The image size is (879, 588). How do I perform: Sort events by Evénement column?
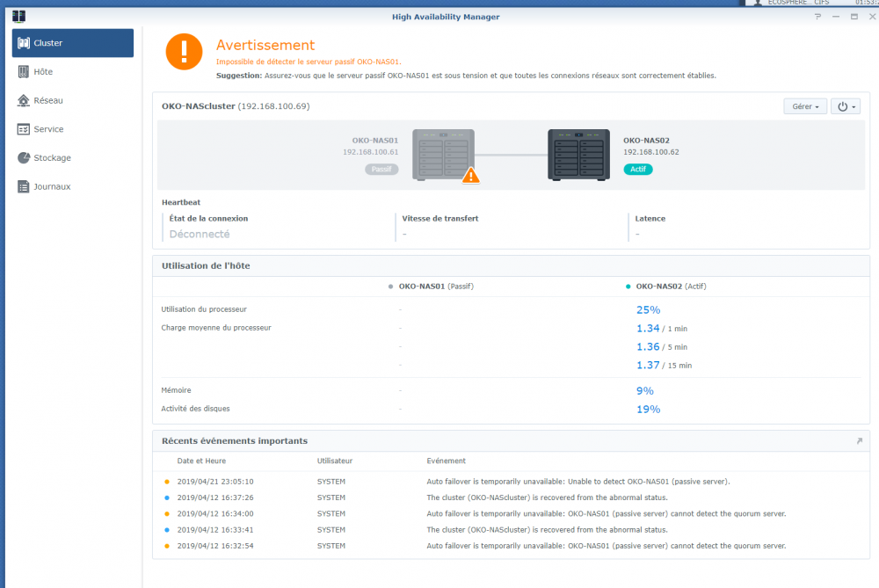[447, 461]
